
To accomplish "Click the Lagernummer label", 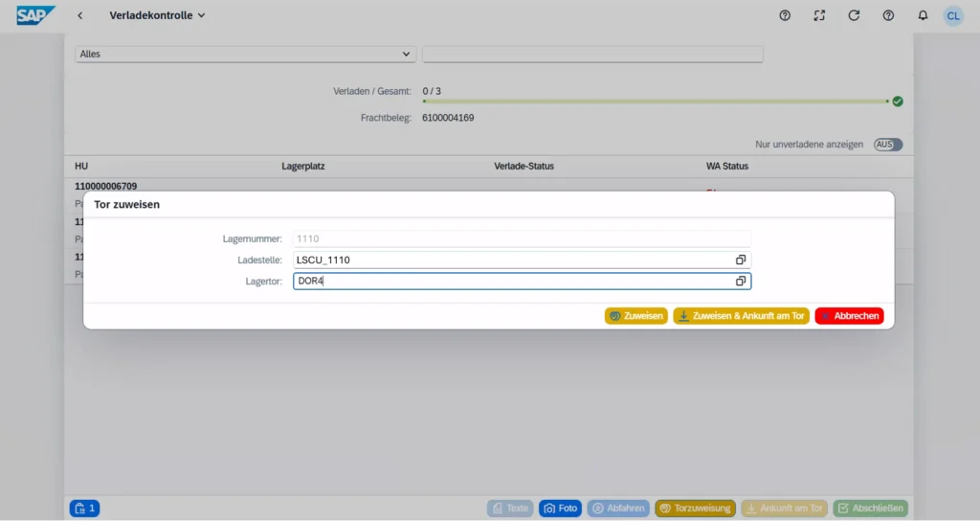I will 253,238.
